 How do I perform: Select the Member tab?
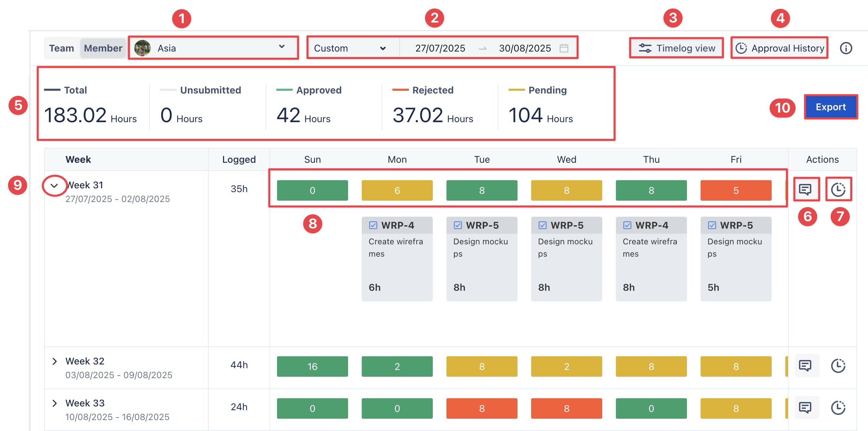[103, 48]
